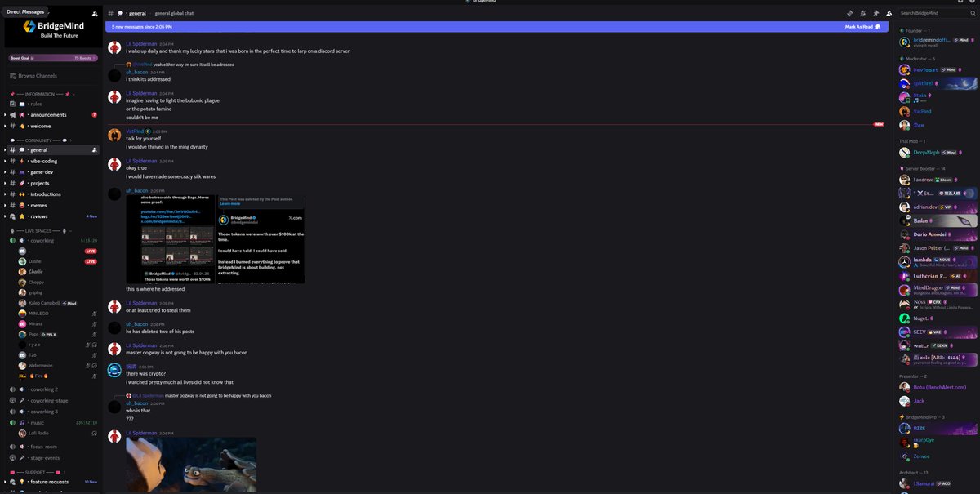Click the red mention badge on announcements
Viewport: 980px width, 494px height.
coord(95,115)
